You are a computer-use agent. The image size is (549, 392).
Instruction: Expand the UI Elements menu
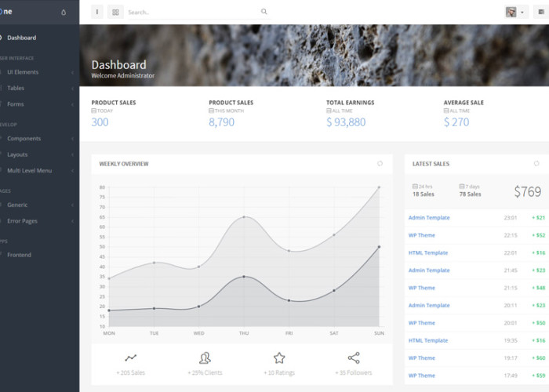(38, 72)
